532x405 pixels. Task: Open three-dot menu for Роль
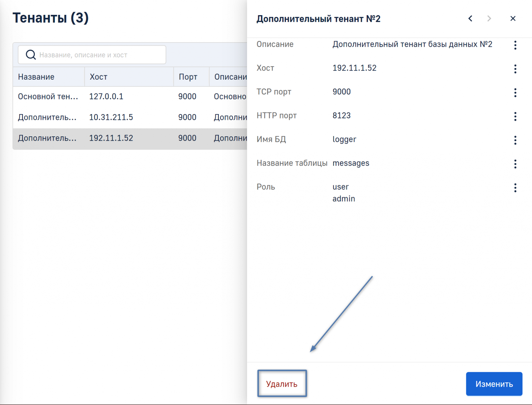point(515,188)
